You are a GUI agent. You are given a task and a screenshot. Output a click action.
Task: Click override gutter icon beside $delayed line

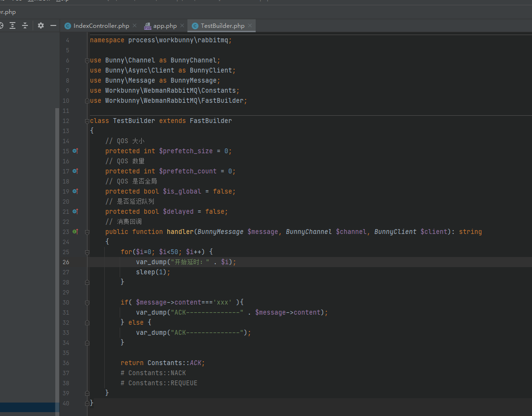click(x=75, y=211)
